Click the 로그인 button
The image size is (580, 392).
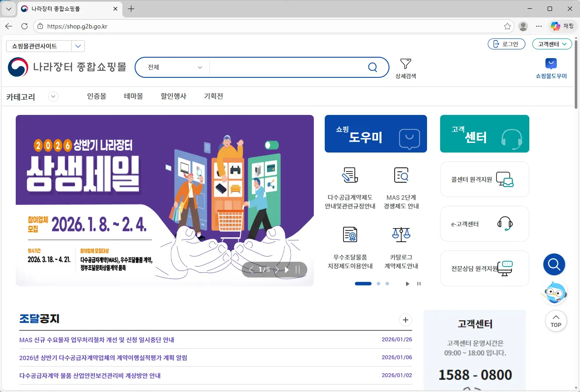[x=507, y=44]
